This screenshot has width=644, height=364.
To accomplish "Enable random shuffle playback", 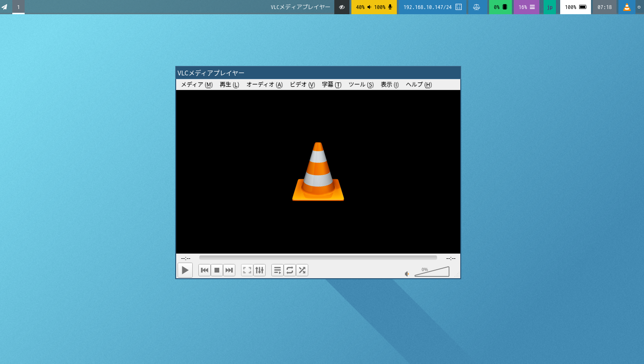I will coord(302,270).
